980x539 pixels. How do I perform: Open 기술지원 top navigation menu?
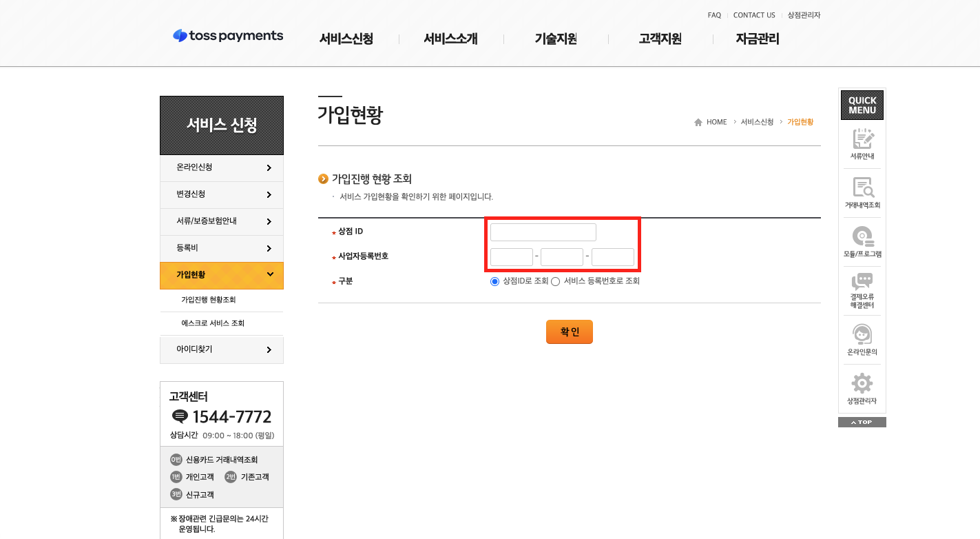[x=556, y=39]
